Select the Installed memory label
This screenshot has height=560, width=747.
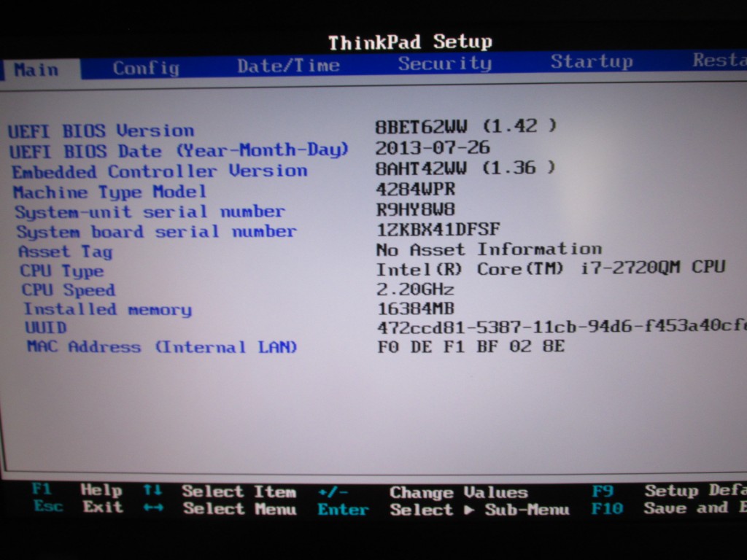108,309
